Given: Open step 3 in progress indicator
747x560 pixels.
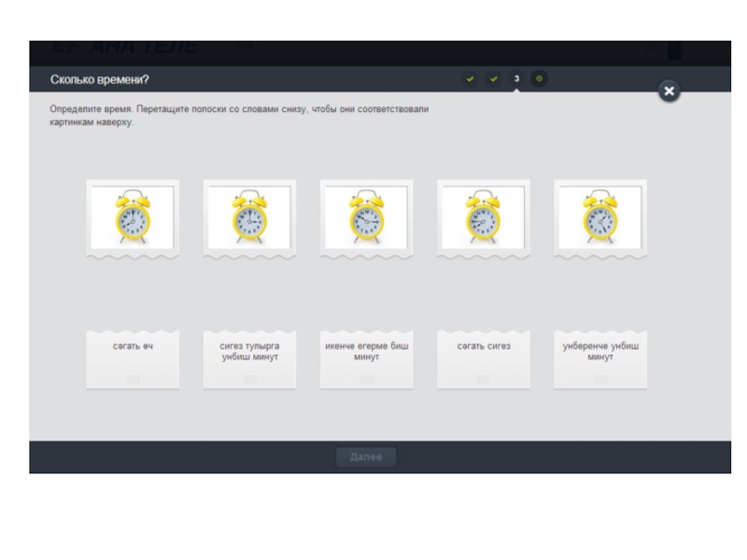Looking at the screenshot, I should 516,78.
